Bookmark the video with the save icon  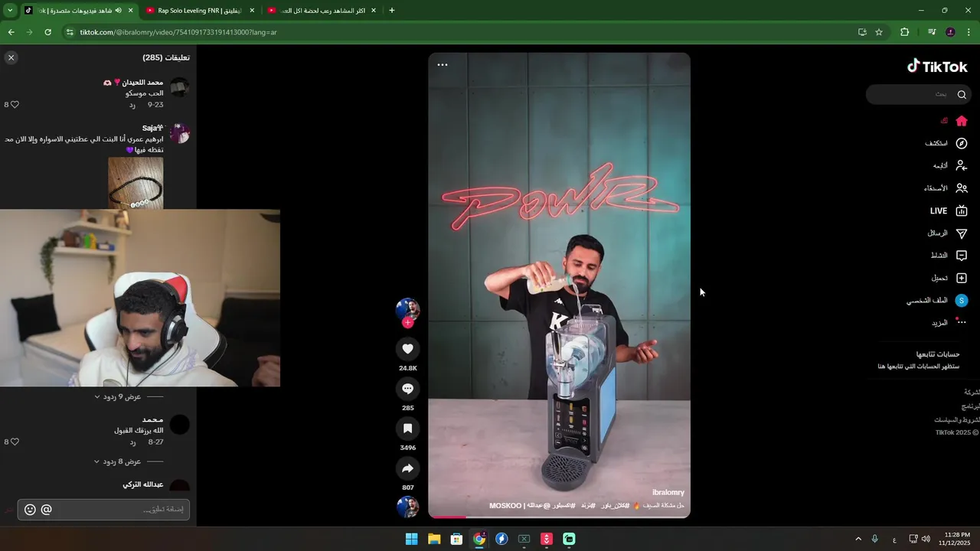click(x=407, y=429)
